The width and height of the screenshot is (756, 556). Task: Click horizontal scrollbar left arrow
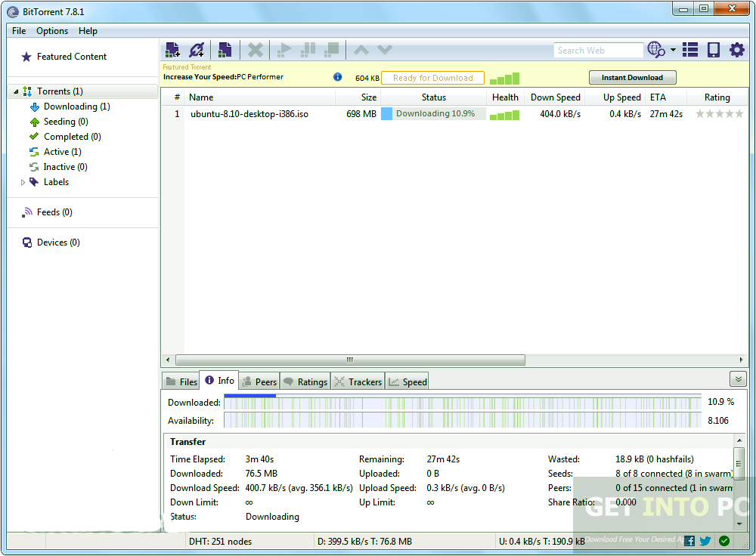[x=168, y=360]
